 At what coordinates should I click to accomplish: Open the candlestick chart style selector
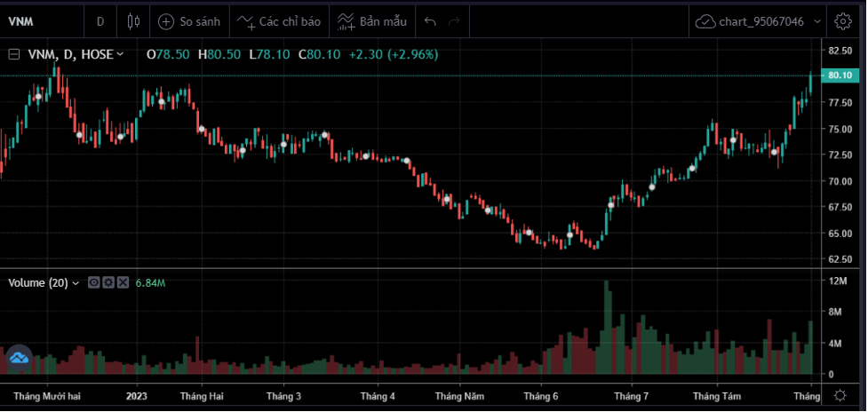click(134, 20)
